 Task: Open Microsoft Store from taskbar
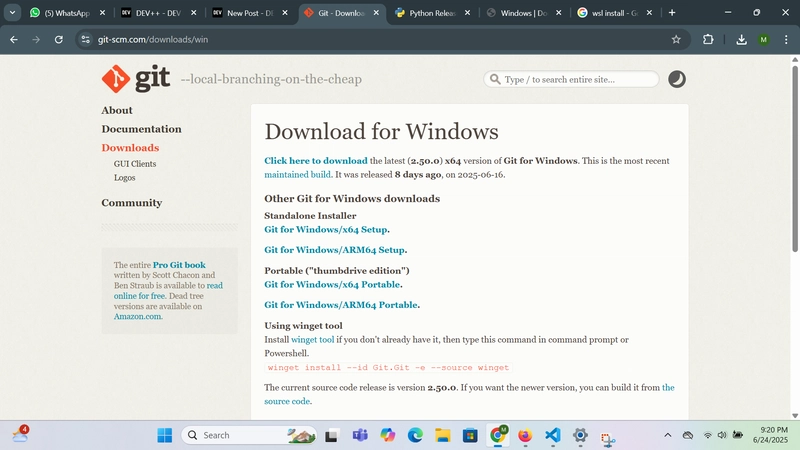coord(470,435)
